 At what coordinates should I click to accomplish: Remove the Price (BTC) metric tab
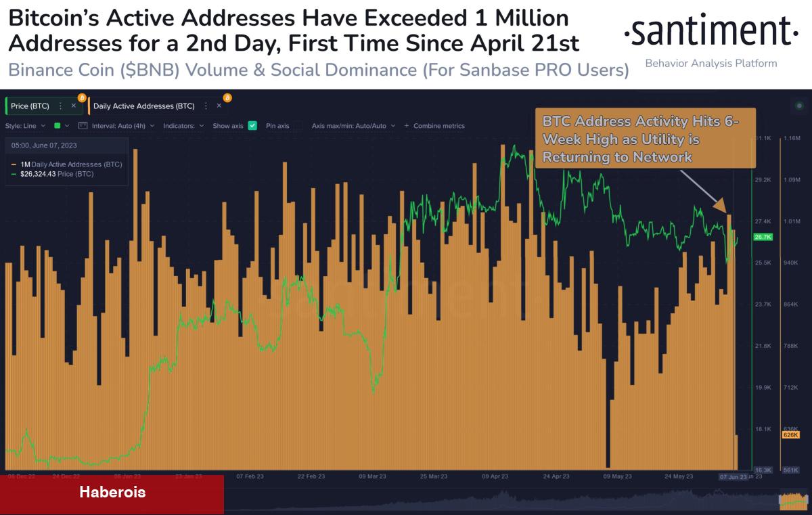point(74,106)
